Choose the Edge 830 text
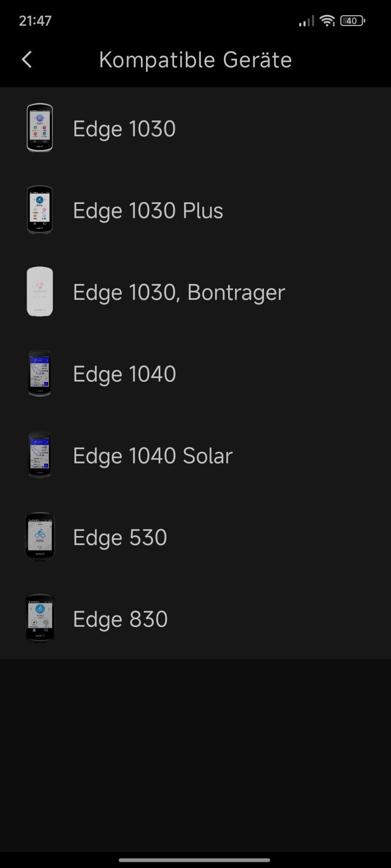This screenshot has width=391, height=868. click(x=120, y=619)
